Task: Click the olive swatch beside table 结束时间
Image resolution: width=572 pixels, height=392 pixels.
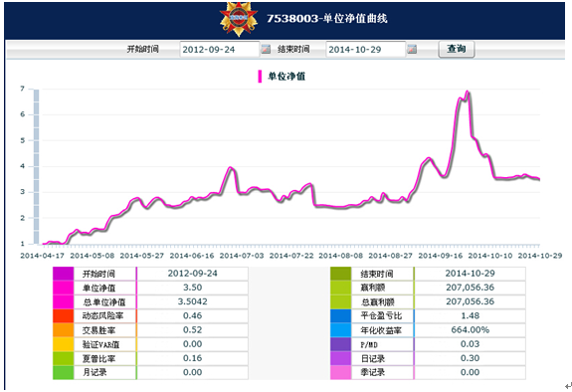Action: click(x=341, y=274)
